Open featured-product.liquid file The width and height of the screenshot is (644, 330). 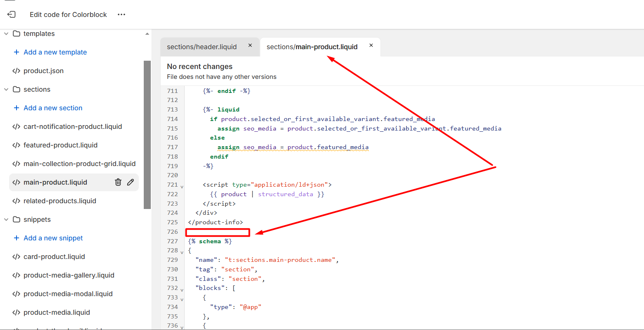pos(60,145)
